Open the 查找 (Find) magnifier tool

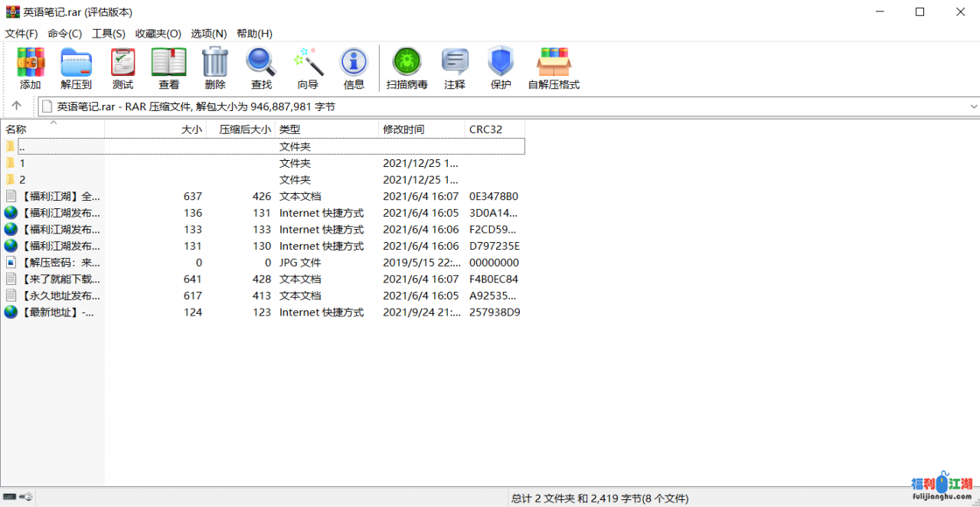(x=261, y=68)
